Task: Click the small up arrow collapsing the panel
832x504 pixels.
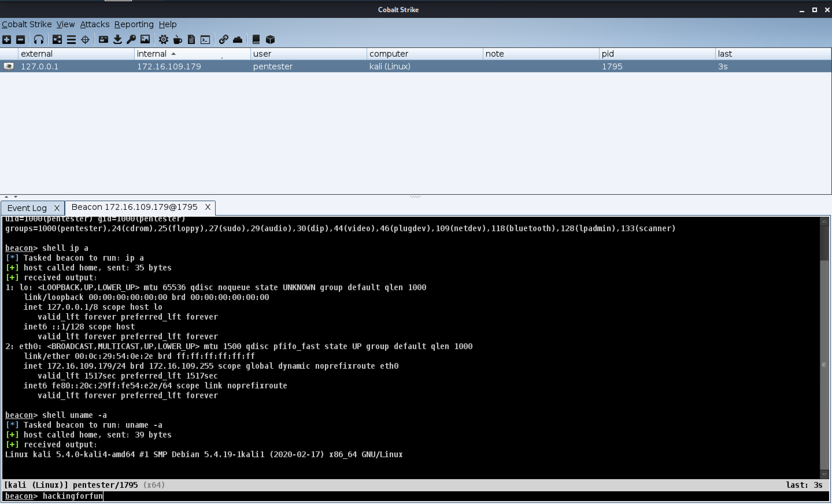Action: (6, 197)
